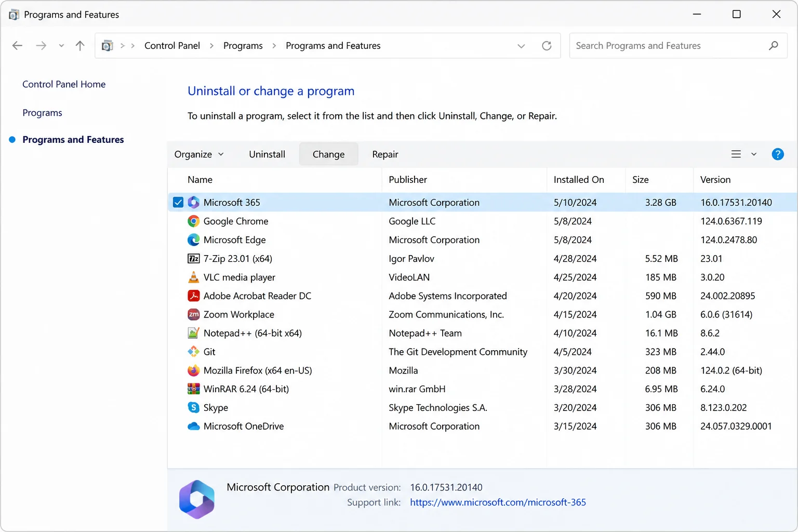Click the 16.1 MB size cell
798x532 pixels.
coord(661,333)
